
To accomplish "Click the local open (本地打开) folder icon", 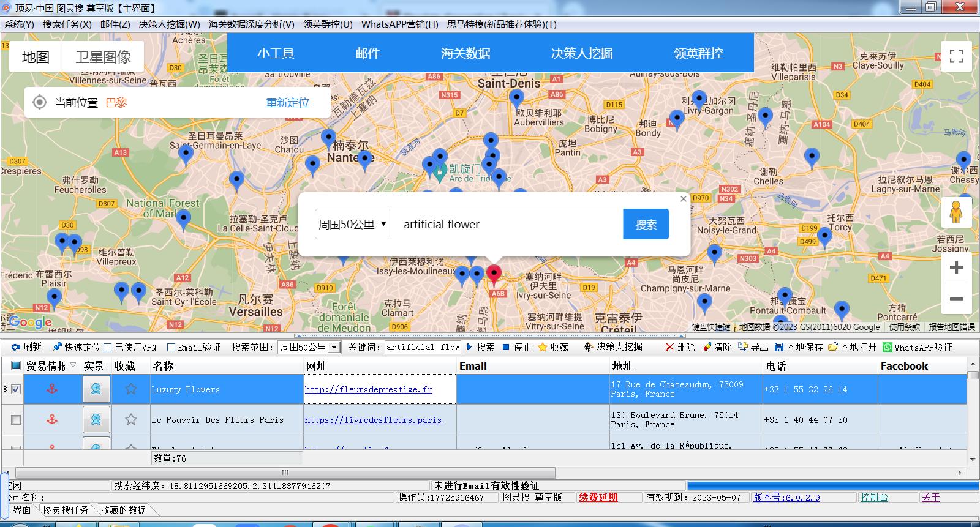I will tap(833, 347).
